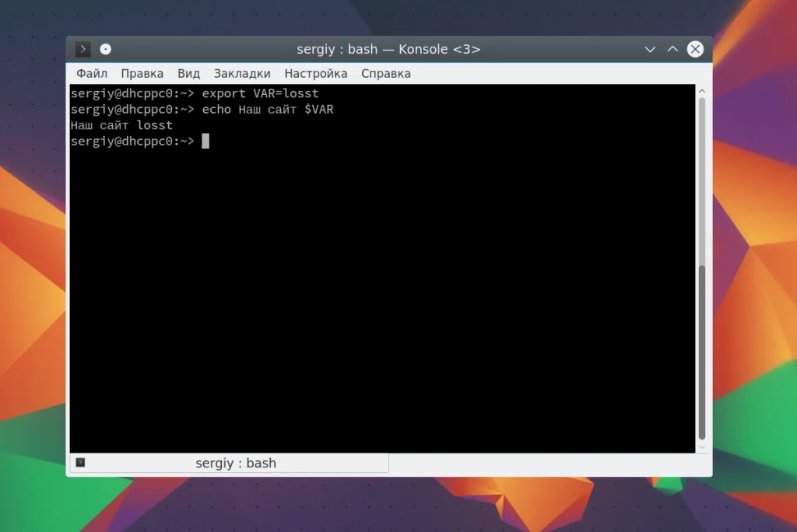The image size is (797, 532).
Task: Click the window title sergiy : bash — Konsole
Action: [388, 49]
